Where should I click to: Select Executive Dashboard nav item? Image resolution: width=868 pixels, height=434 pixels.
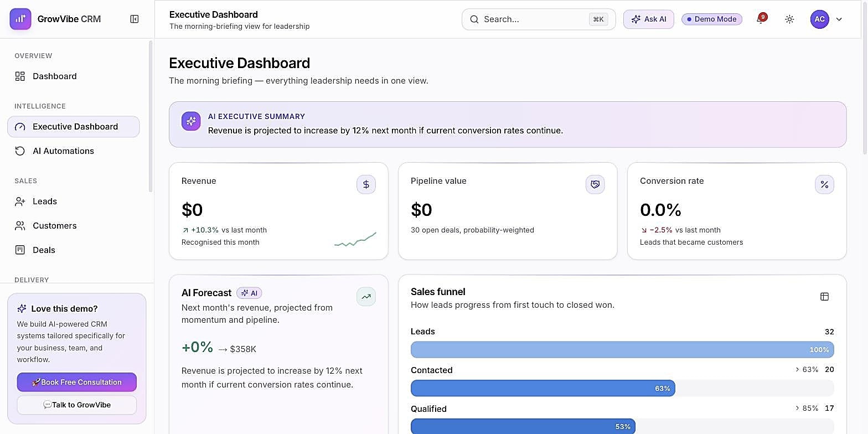pyautogui.click(x=74, y=127)
